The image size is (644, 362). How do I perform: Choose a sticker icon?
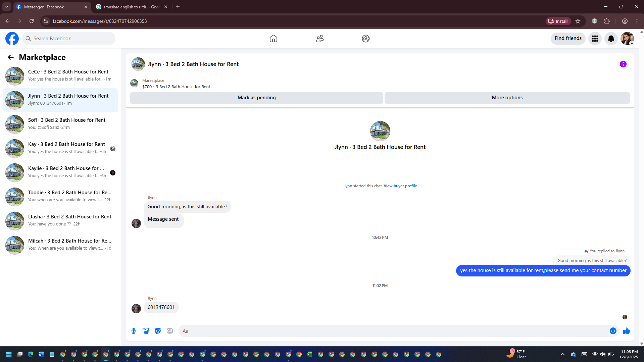(x=158, y=331)
